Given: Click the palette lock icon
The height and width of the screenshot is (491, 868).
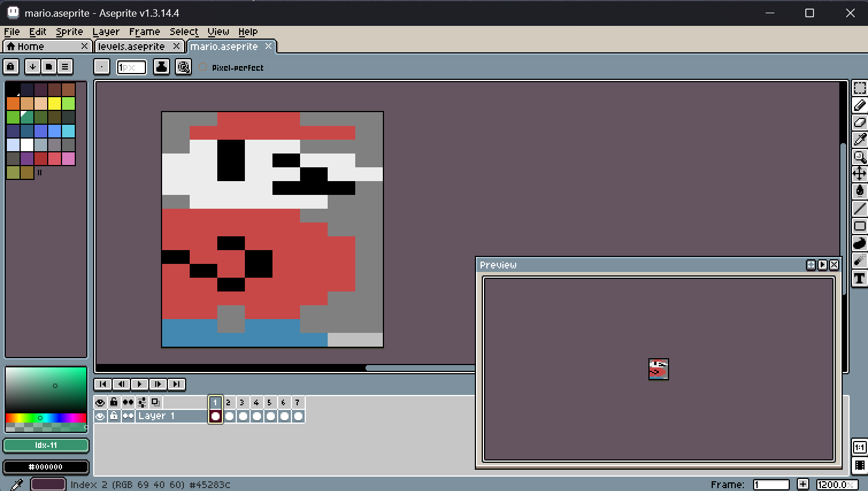Looking at the screenshot, I should coord(11,67).
